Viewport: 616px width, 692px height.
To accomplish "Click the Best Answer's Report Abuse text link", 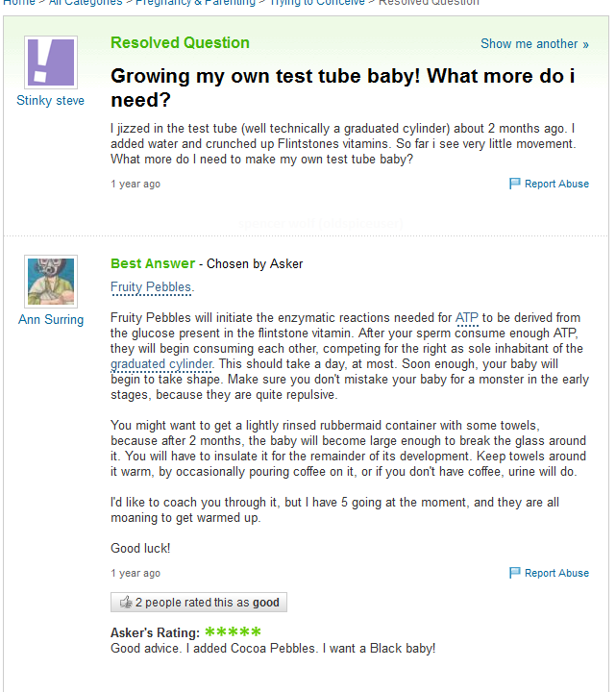I will click(x=556, y=573).
